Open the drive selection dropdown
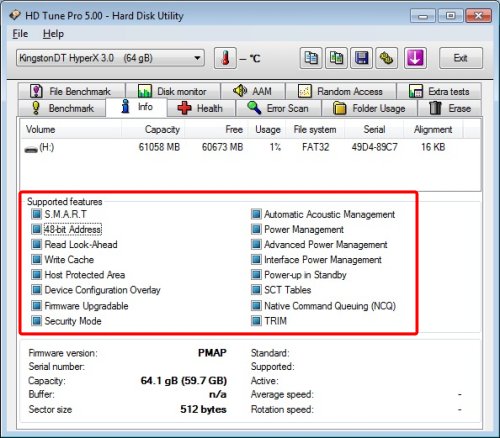The image size is (500, 438). pos(110,58)
